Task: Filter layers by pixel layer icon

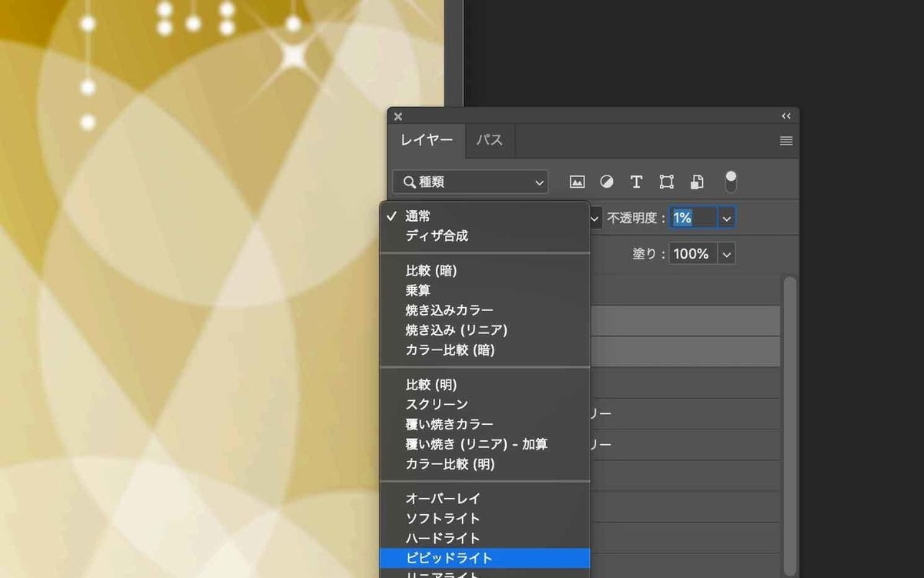Action: (x=577, y=182)
